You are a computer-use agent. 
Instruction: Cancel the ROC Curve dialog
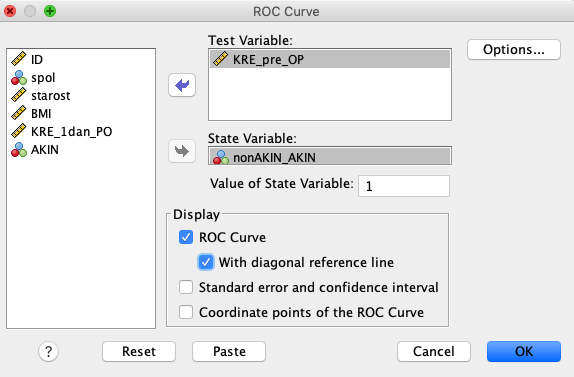tap(434, 351)
